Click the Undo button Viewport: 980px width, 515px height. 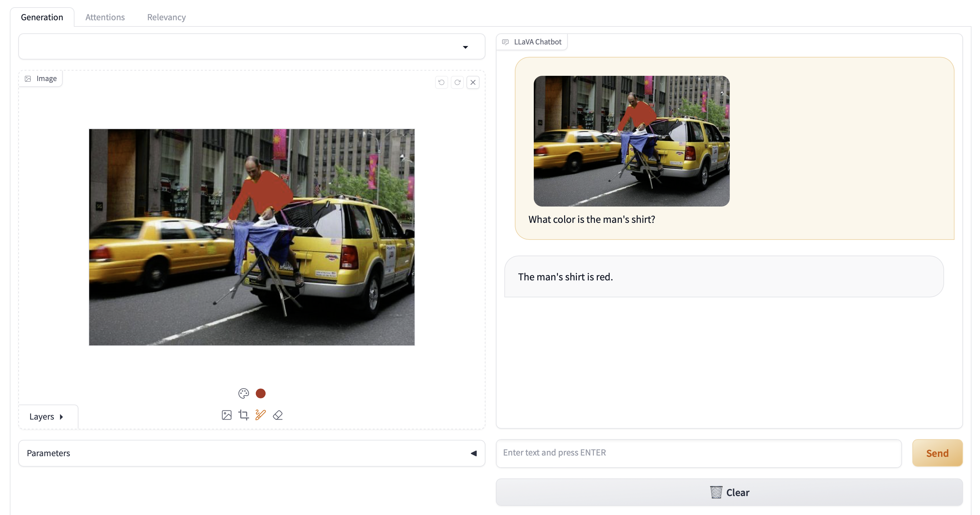441,82
